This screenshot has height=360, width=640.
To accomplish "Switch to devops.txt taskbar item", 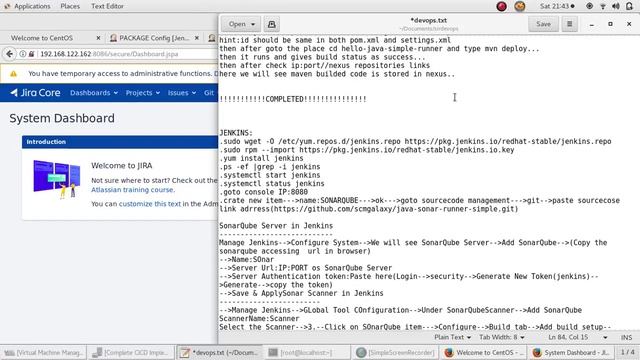I will tap(220, 353).
